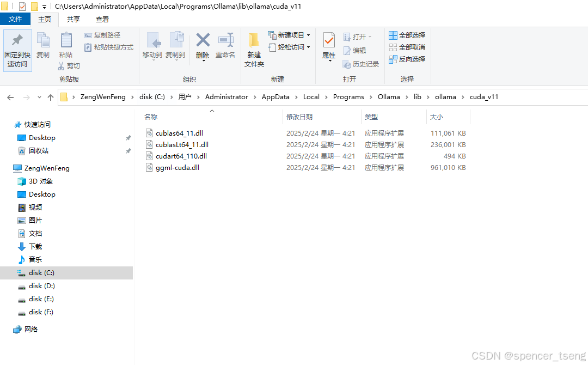This screenshot has width=588, height=365.
Task: Click the Open (打开) ribbon button
Action: [x=357, y=36]
